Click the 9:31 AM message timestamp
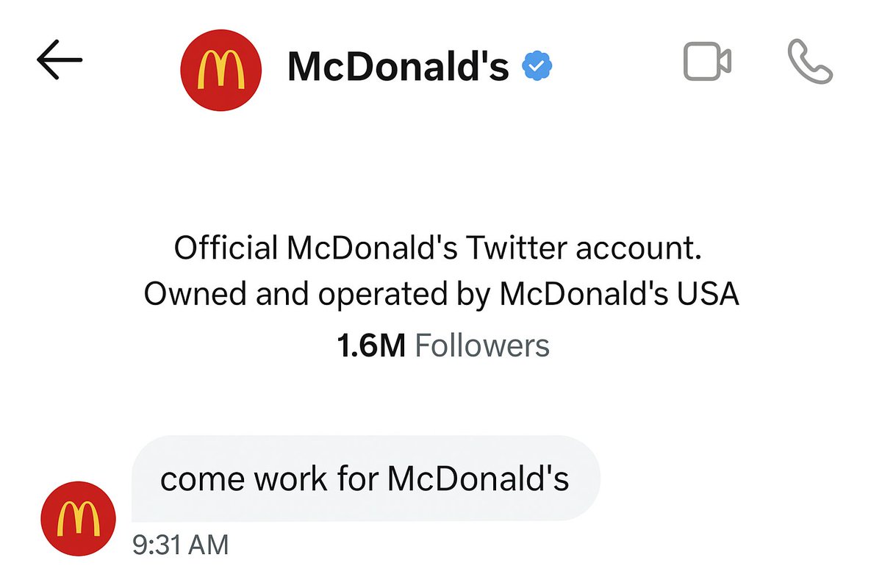 (x=181, y=545)
